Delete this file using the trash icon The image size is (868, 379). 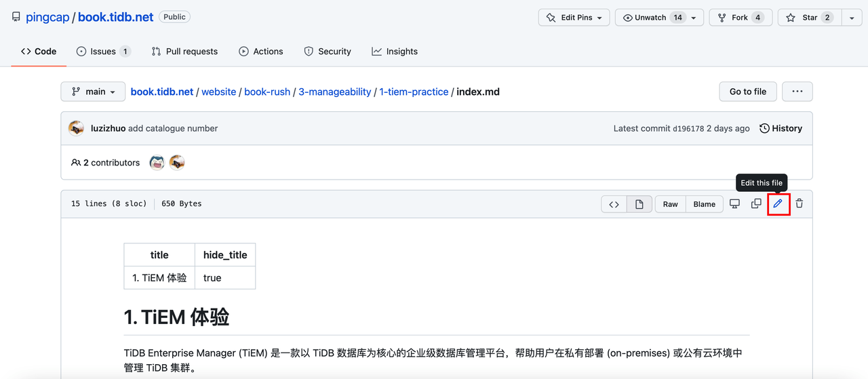(800, 203)
